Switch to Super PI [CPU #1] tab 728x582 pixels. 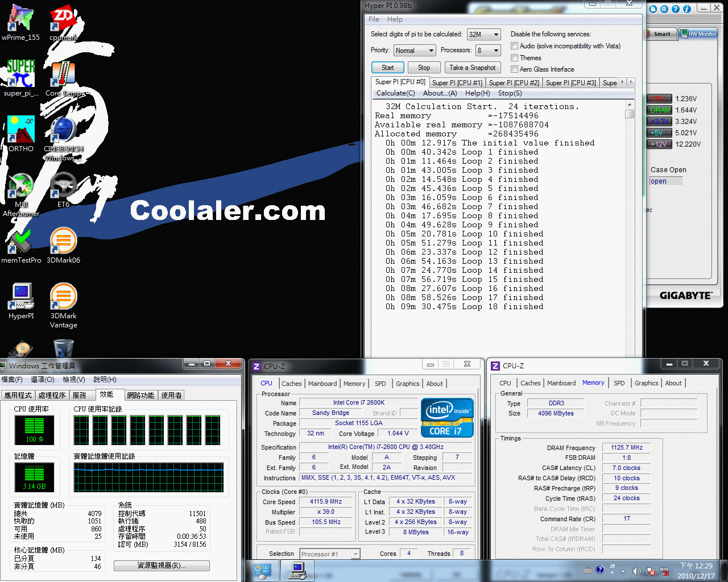click(x=457, y=83)
